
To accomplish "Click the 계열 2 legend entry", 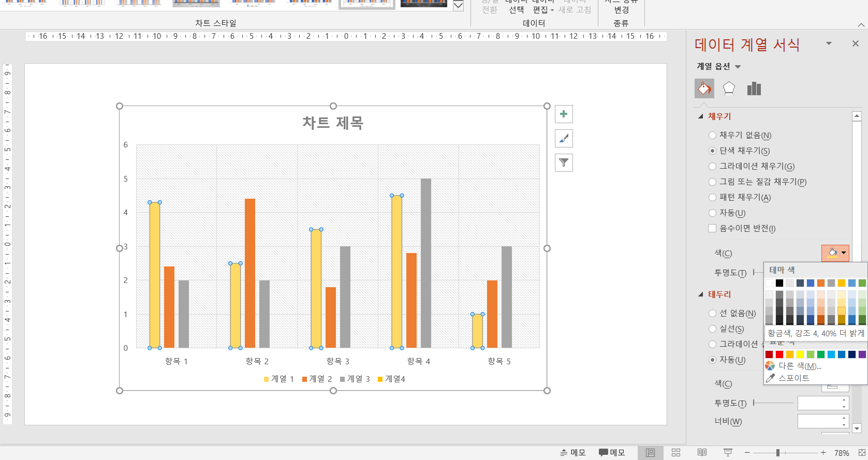I will (x=317, y=379).
